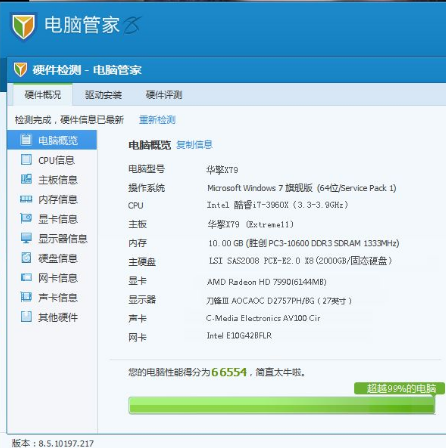446x448 pixels.
Task: Switch to the 驱动安装 tab
Action: (x=103, y=95)
